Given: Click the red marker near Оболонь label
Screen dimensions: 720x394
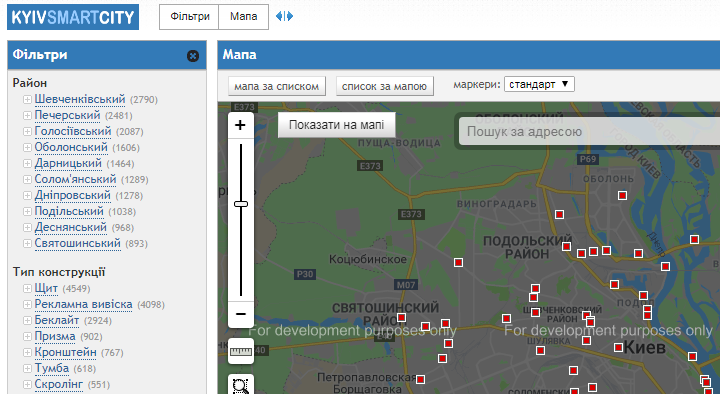Looking at the screenshot, I should point(622,196).
